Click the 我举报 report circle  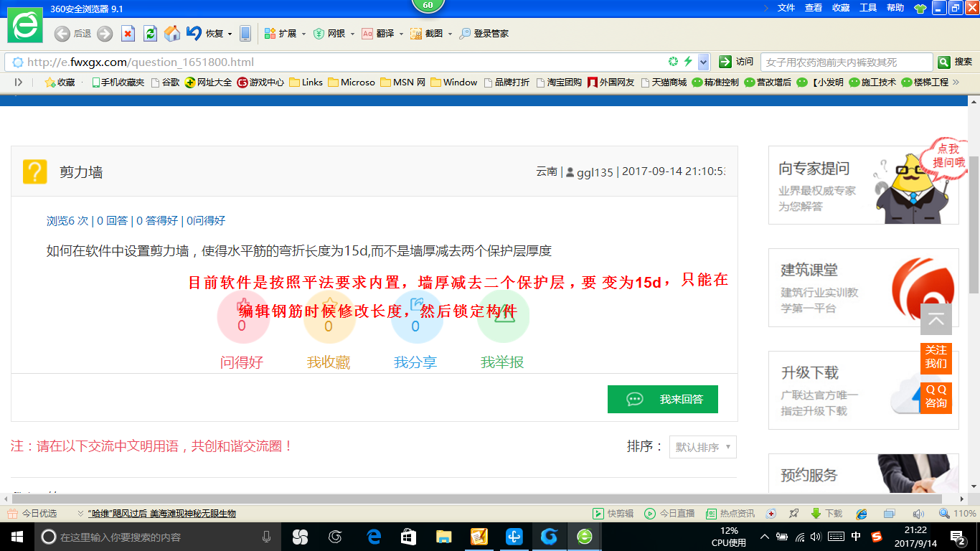coord(503,318)
